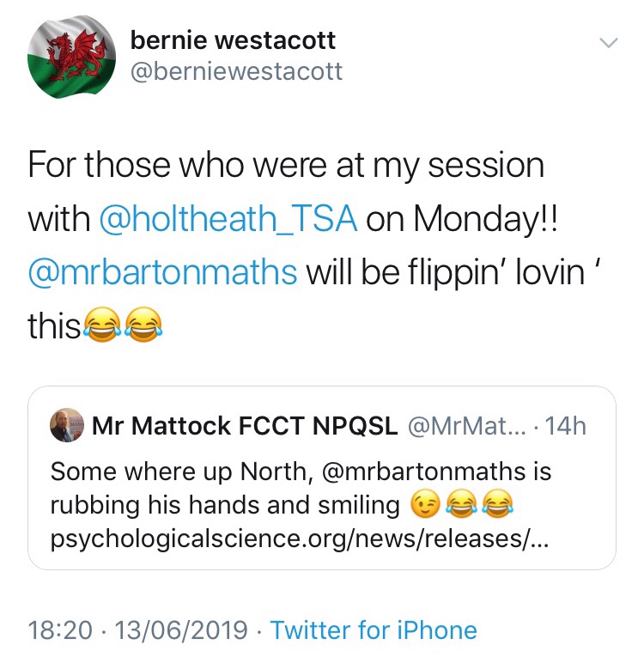The image size is (644, 663).
Task: Click the 13/06/2019 tweet date
Action: (x=181, y=630)
